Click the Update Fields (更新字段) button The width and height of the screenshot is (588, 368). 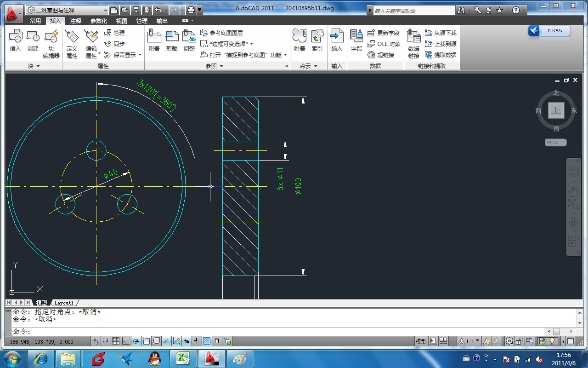click(384, 33)
